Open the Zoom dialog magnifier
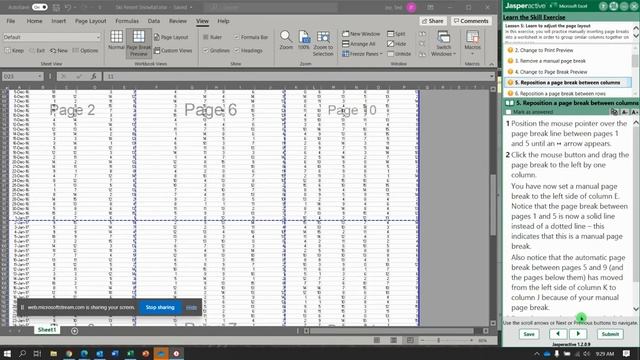 pos(286,40)
